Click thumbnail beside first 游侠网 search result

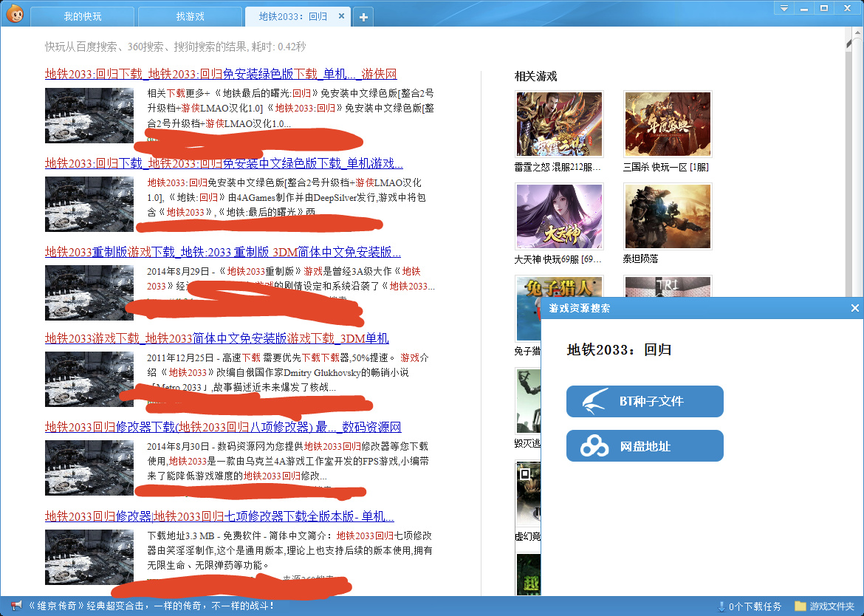[x=89, y=116]
